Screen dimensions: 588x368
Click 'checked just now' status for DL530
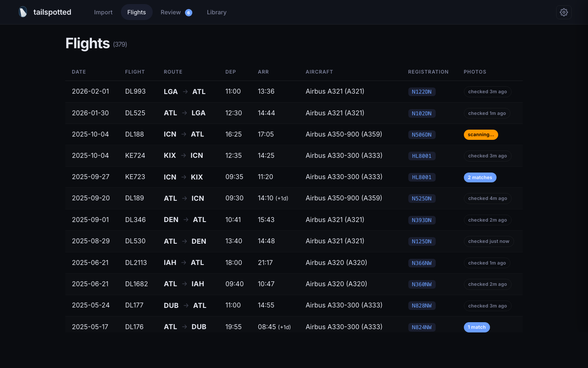click(x=488, y=241)
